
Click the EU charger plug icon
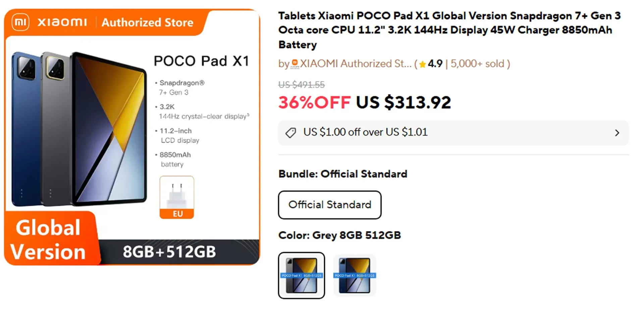coord(177,195)
